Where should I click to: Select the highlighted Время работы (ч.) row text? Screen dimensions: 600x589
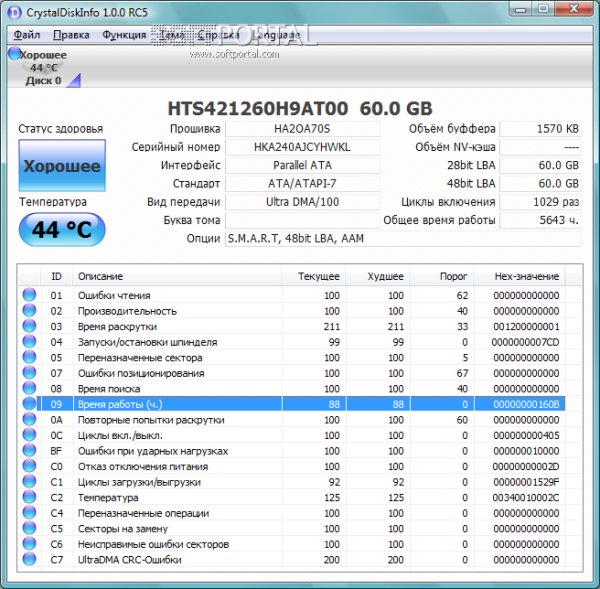[x=120, y=404]
